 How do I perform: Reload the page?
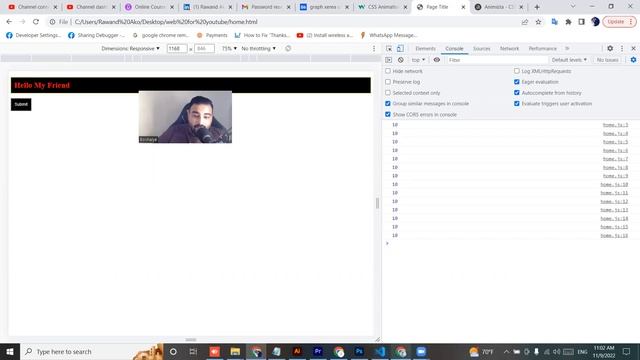pos(36,22)
